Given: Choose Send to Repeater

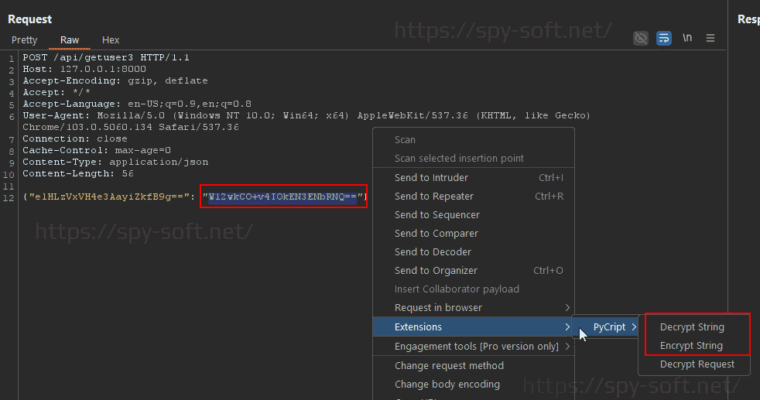Looking at the screenshot, I should pyautogui.click(x=435, y=196).
